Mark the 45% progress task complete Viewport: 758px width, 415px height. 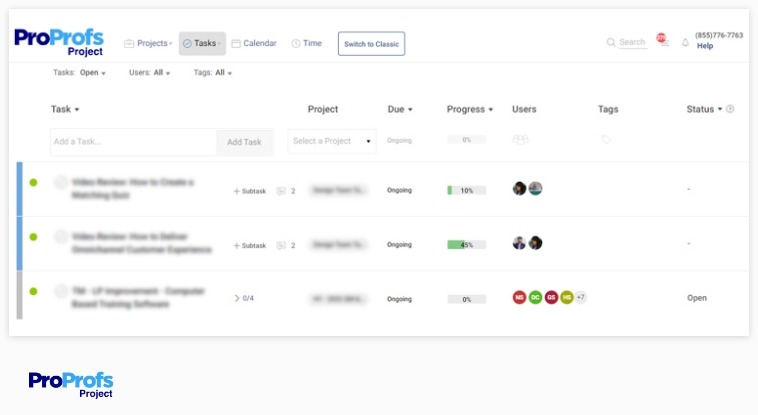tap(61, 237)
